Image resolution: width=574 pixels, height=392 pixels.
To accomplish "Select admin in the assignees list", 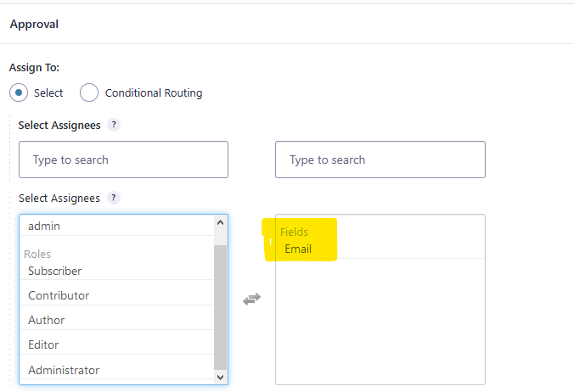I will 44,226.
